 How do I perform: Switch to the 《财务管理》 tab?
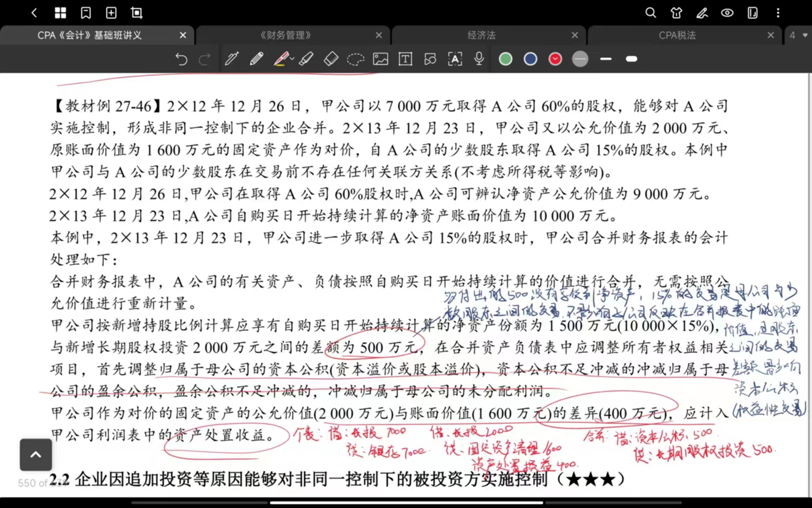[x=285, y=35]
